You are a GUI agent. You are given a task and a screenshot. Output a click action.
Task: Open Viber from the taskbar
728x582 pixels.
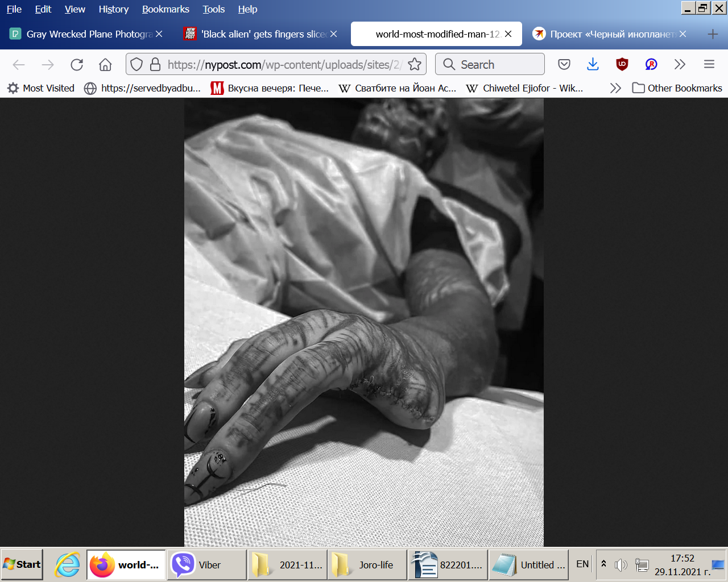coord(207,564)
